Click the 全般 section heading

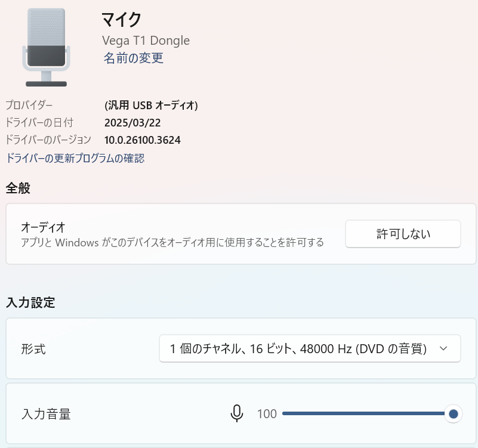coord(16,188)
